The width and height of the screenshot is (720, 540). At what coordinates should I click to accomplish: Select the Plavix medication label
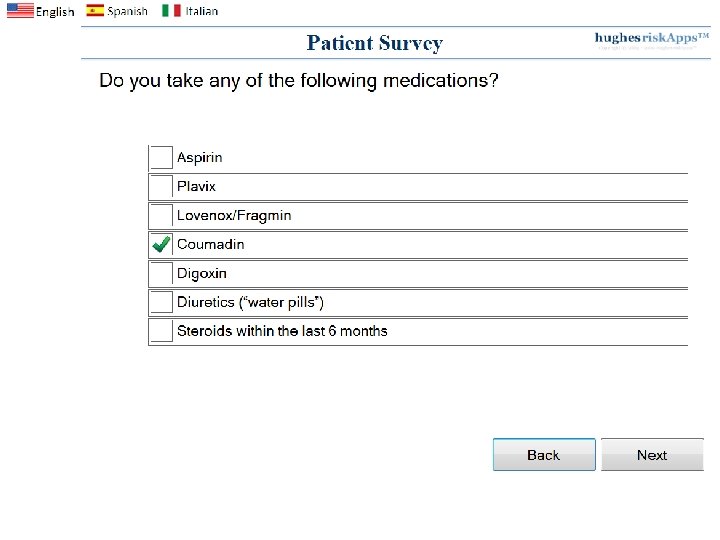pos(196,187)
